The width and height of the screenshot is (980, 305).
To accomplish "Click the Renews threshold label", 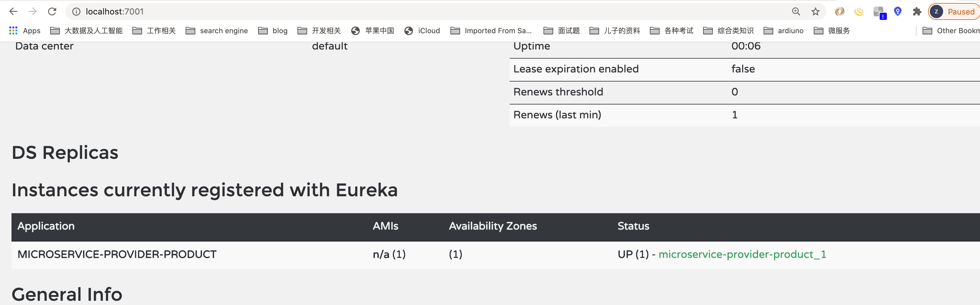I will tap(558, 92).
